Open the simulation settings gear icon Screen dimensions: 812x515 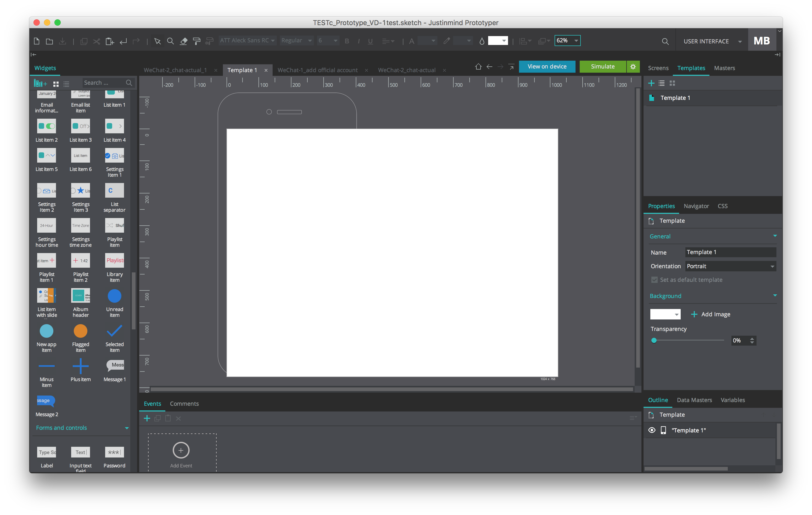[633, 67]
